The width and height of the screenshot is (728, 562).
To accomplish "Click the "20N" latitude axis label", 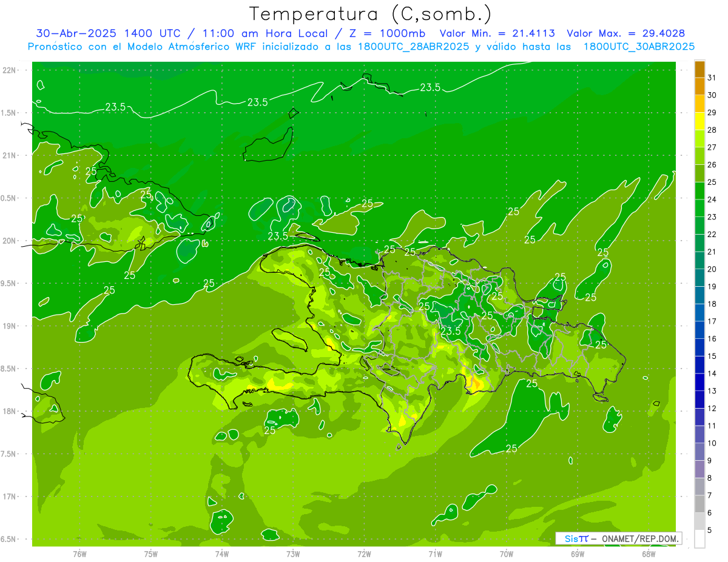I will (x=10, y=241).
